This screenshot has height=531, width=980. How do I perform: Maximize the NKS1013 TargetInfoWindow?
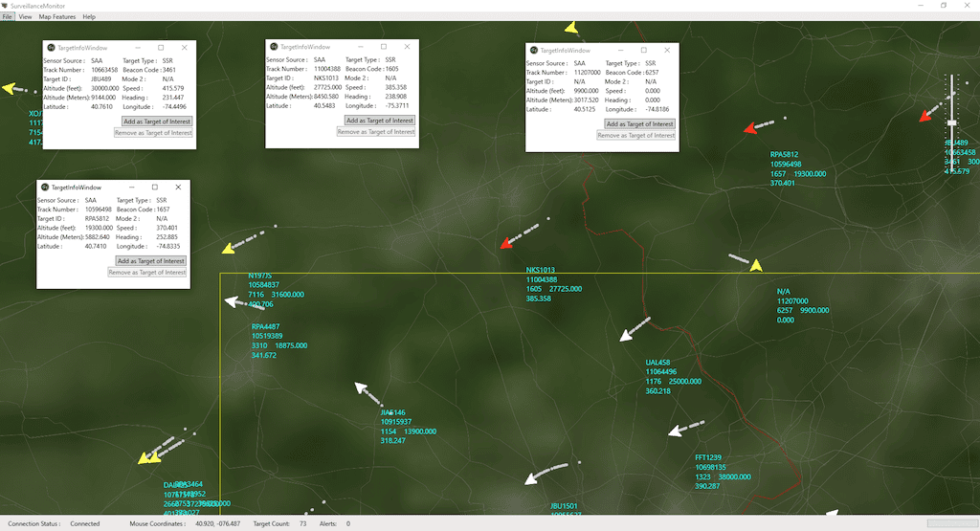[384, 47]
